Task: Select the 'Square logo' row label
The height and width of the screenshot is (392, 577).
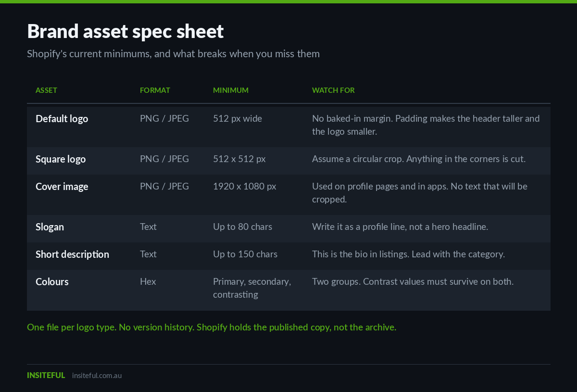Action: point(61,159)
